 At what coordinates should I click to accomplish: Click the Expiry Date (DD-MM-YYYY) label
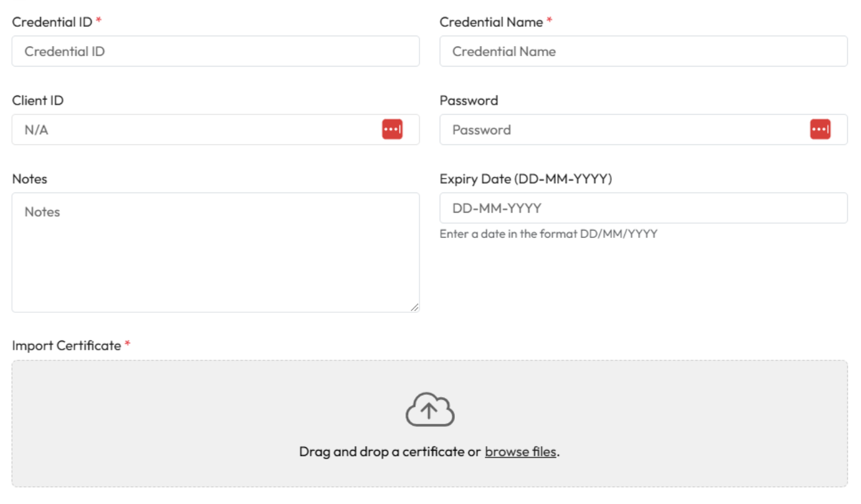[525, 179]
